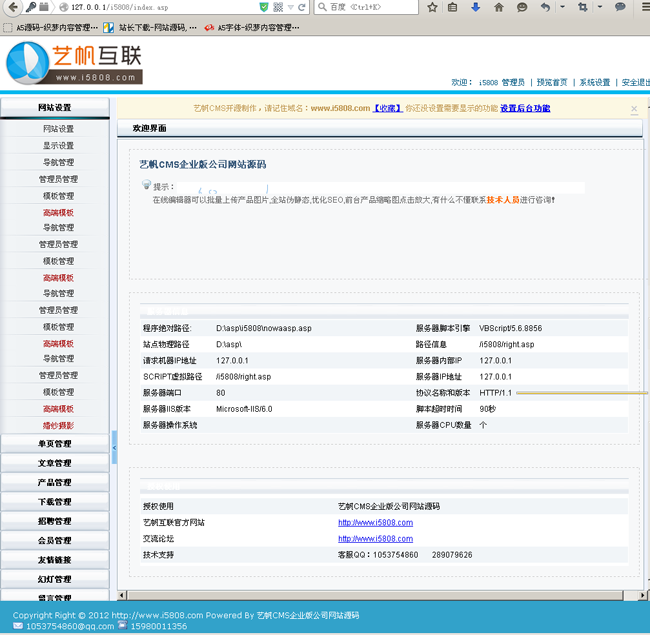
Task: Select 婚纱摄影 in the sidebar
Action: (x=58, y=425)
